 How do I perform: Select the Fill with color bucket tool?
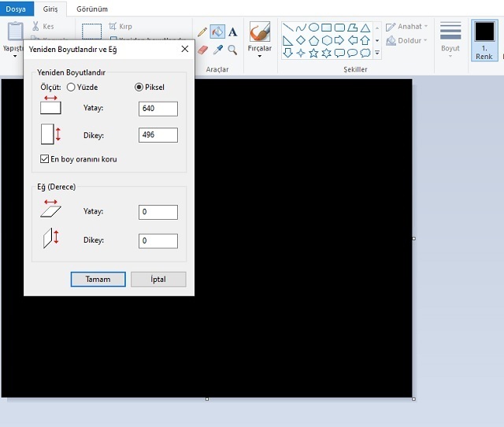click(217, 32)
